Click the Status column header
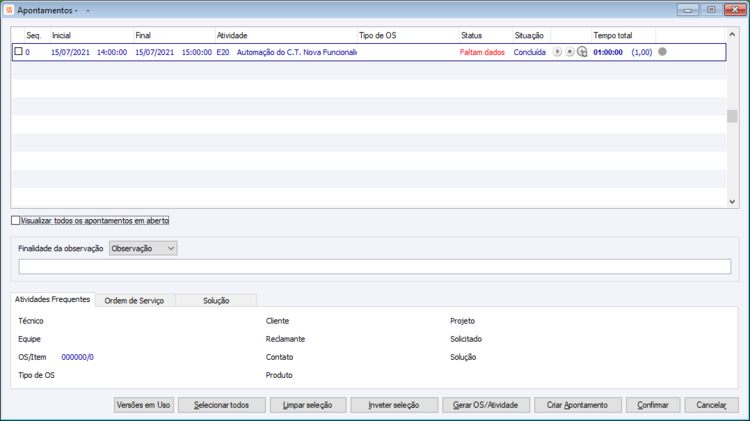The width and height of the screenshot is (750, 421). click(486, 35)
